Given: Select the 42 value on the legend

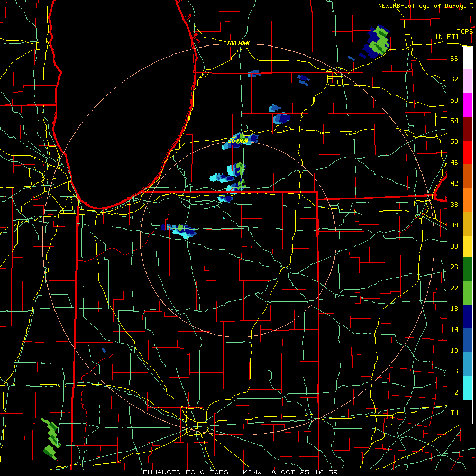Looking at the screenshot, I should pos(454,184).
